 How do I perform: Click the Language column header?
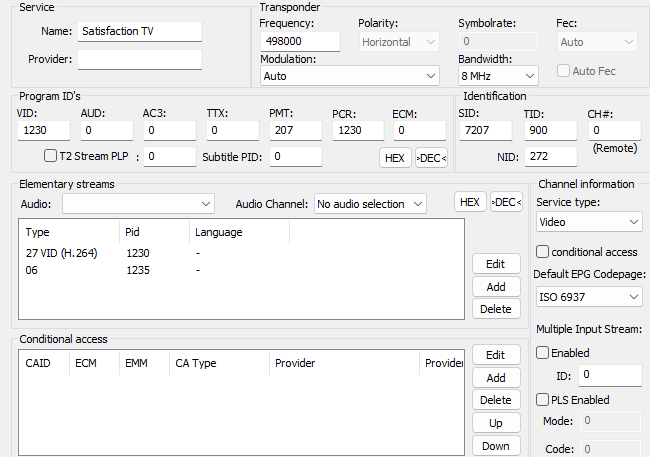(239, 232)
